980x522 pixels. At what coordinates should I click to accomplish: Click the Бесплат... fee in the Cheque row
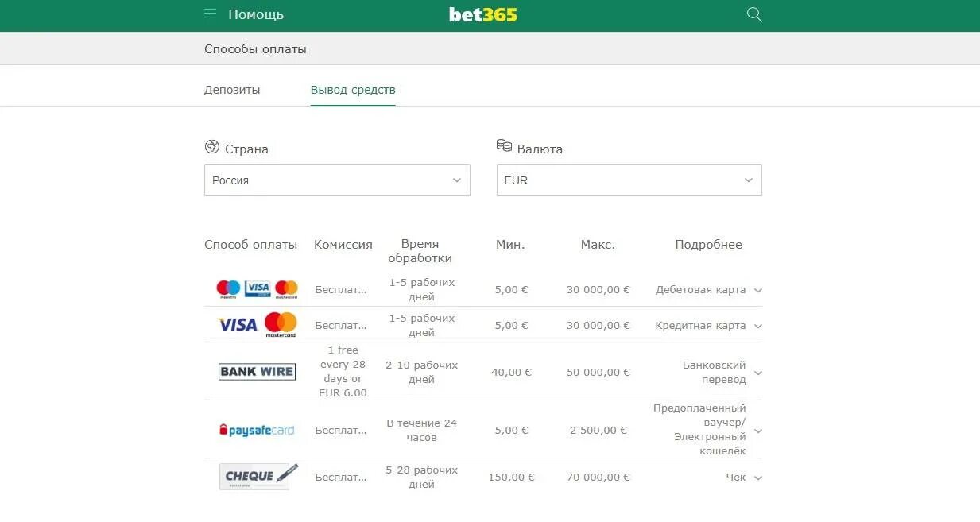tap(341, 478)
